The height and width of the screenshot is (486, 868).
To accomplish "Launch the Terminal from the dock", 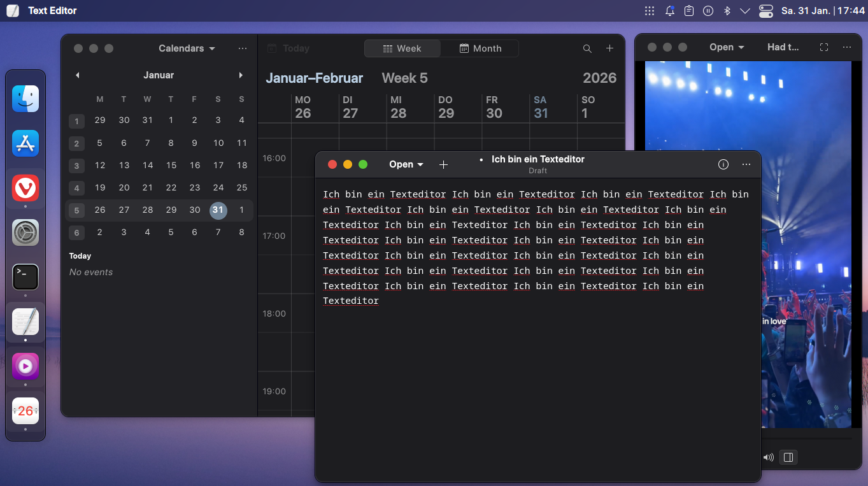I will [x=25, y=276].
